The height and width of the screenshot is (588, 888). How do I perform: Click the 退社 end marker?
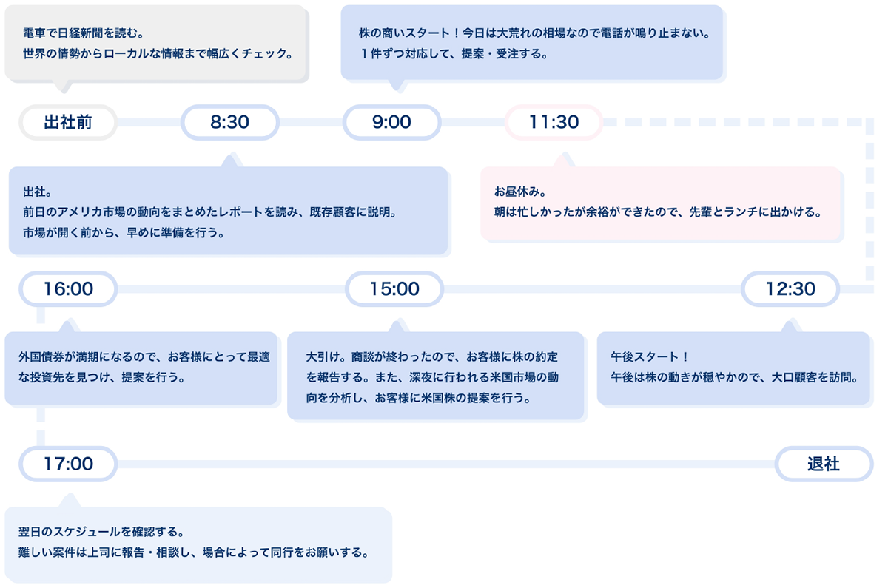824,464
